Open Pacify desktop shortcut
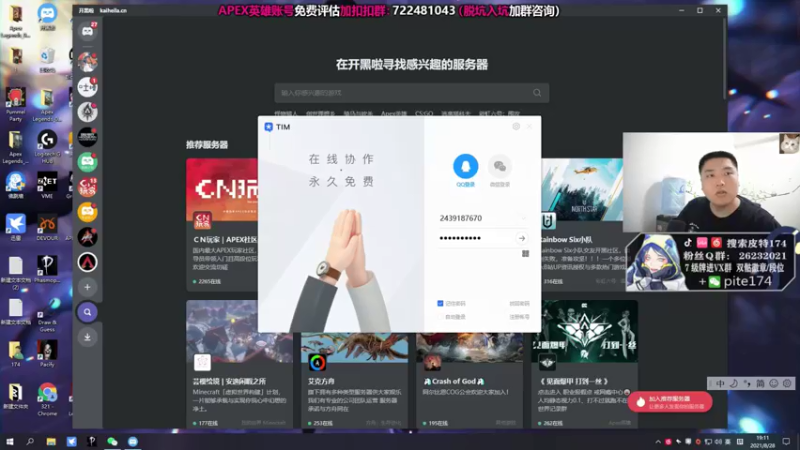Viewport: 800px width, 450px height. click(47, 354)
